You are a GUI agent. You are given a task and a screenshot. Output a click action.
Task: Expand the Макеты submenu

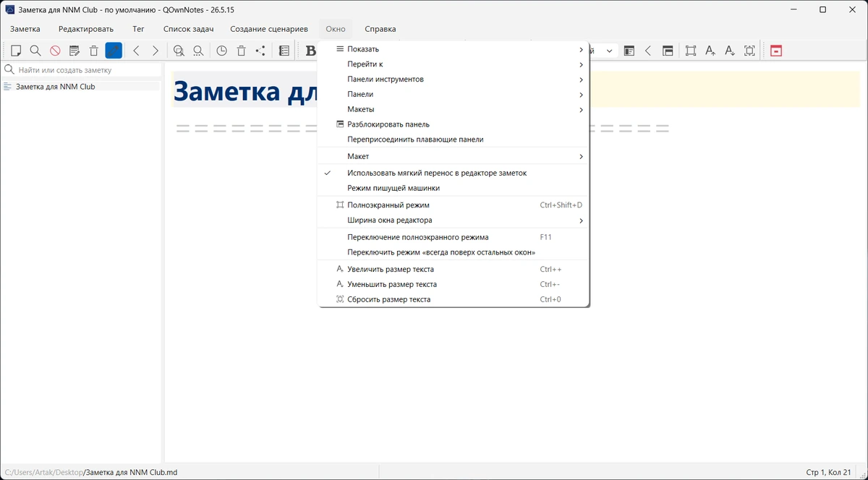click(454, 110)
